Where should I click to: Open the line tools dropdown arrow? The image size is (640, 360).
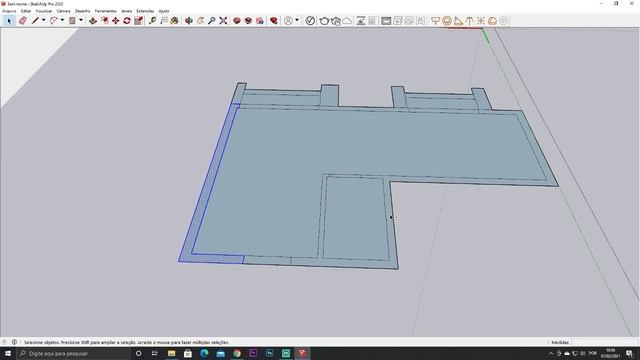44,20
